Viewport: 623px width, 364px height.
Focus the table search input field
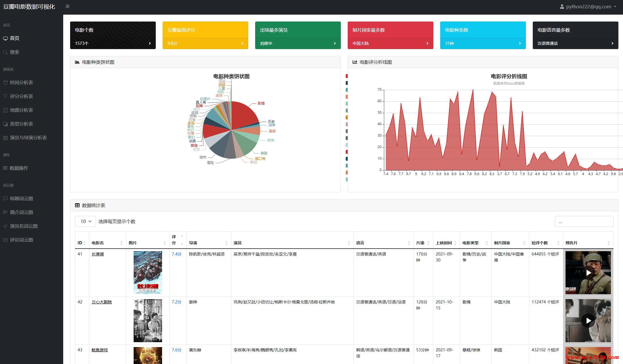point(584,221)
